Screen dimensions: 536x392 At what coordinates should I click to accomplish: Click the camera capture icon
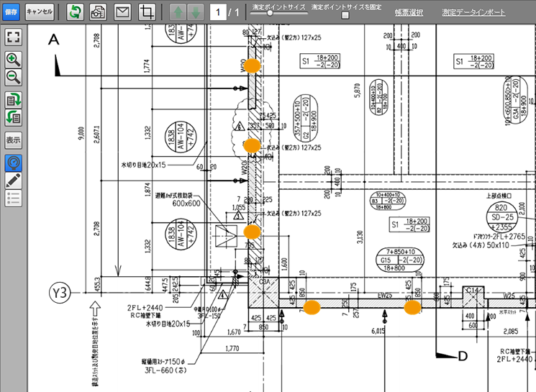[x=98, y=12]
